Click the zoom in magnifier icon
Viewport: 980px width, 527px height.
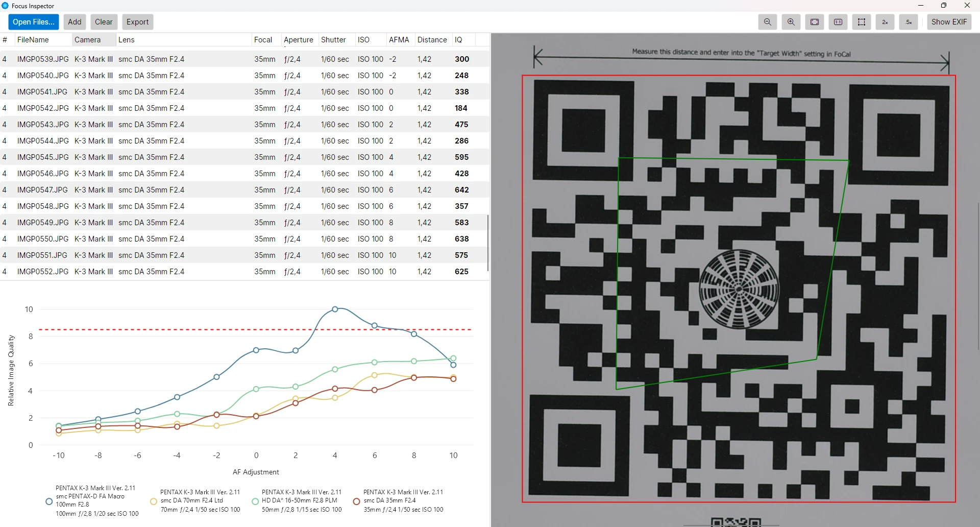click(791, 22)
